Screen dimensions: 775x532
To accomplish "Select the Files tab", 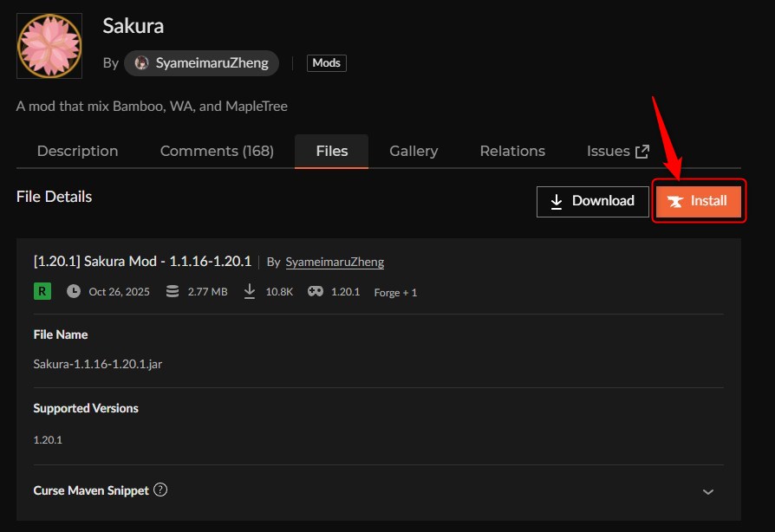I will pyautogui.click(x=331, y=151).
